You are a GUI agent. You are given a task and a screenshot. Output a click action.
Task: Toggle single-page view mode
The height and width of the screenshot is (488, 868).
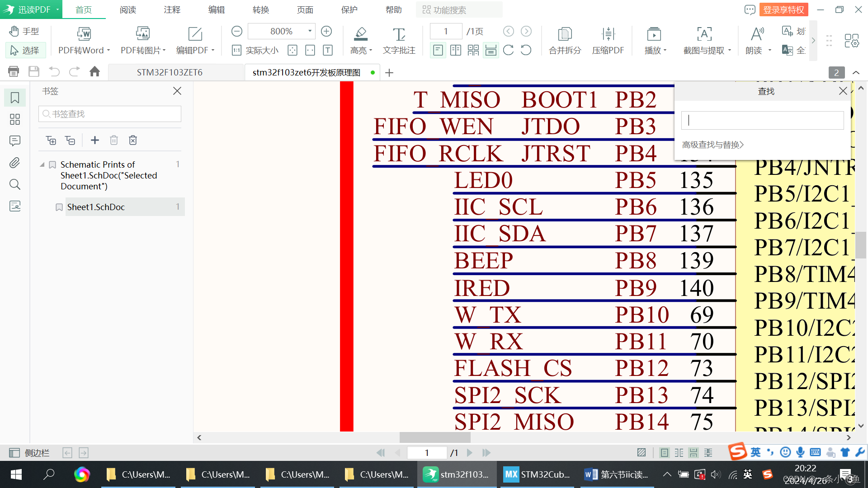pyautogui.click(x=438, y=50)
